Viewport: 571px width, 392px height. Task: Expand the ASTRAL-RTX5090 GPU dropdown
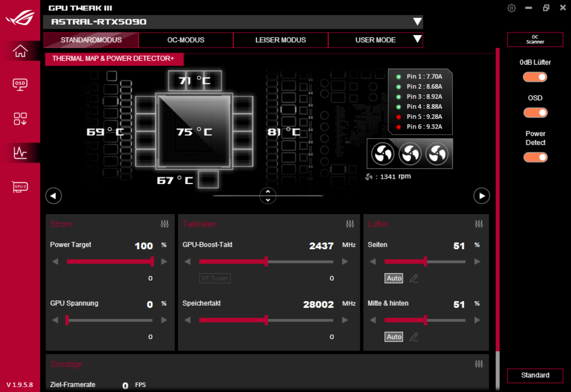click(417, 22)
